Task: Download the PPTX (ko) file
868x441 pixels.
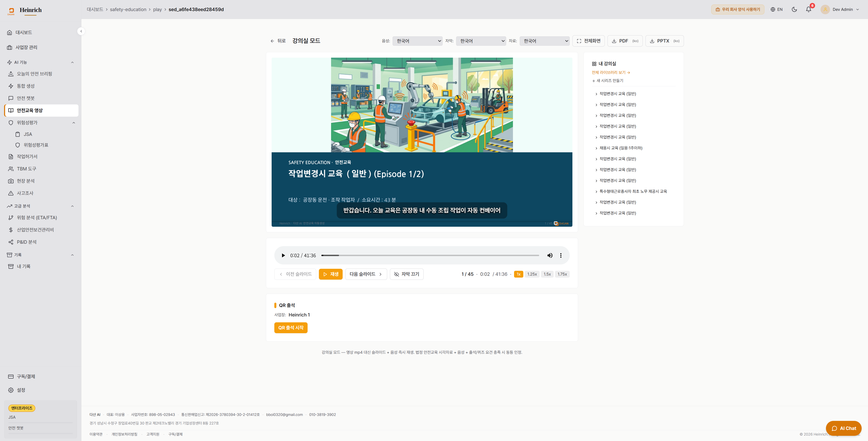Action: (664, 41)
